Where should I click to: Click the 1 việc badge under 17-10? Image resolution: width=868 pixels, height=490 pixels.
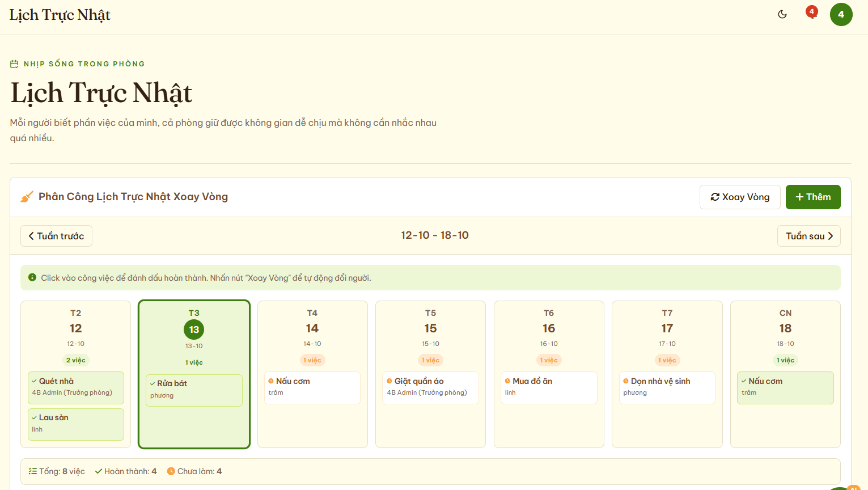[667, 360]
